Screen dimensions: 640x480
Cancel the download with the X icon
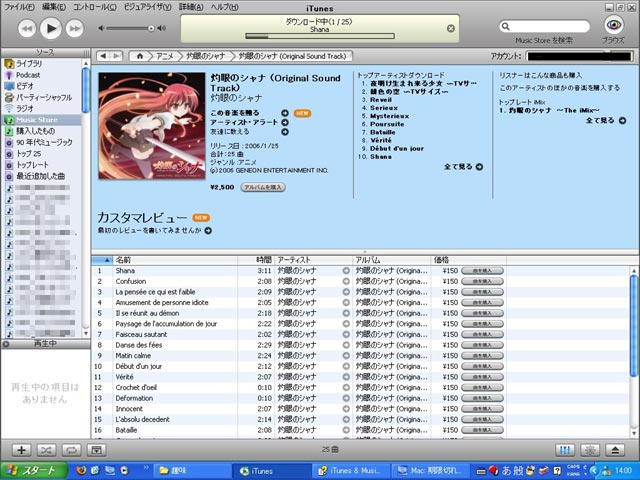point(451,28)
